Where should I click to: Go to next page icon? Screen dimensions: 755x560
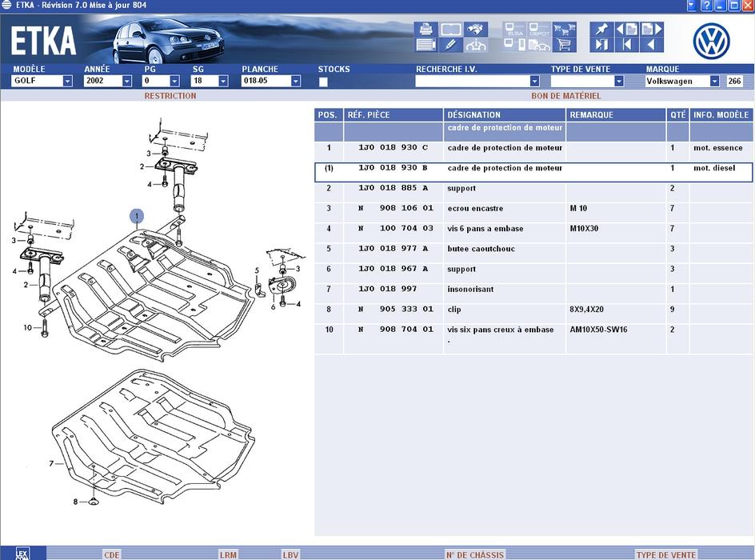pos(652,30)
